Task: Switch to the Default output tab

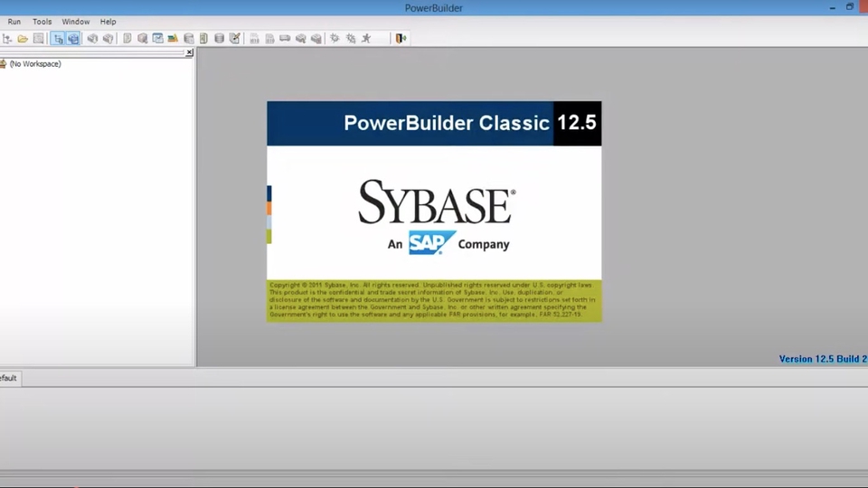Action: (x=8, y=378)
